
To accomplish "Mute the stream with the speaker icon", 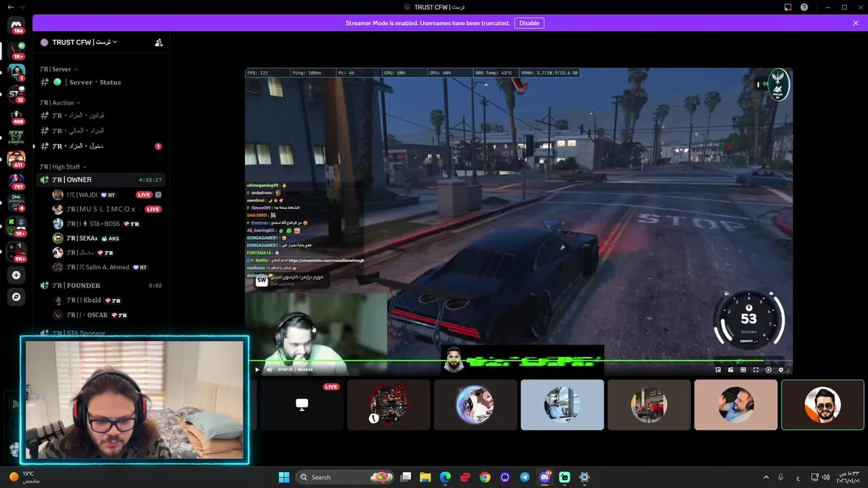I will [269, 369].
